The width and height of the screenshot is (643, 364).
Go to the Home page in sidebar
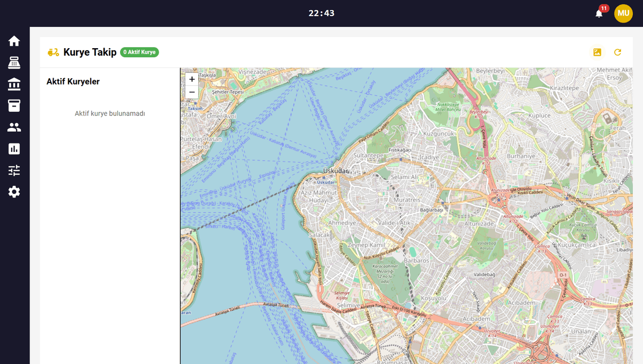[14, 41]
